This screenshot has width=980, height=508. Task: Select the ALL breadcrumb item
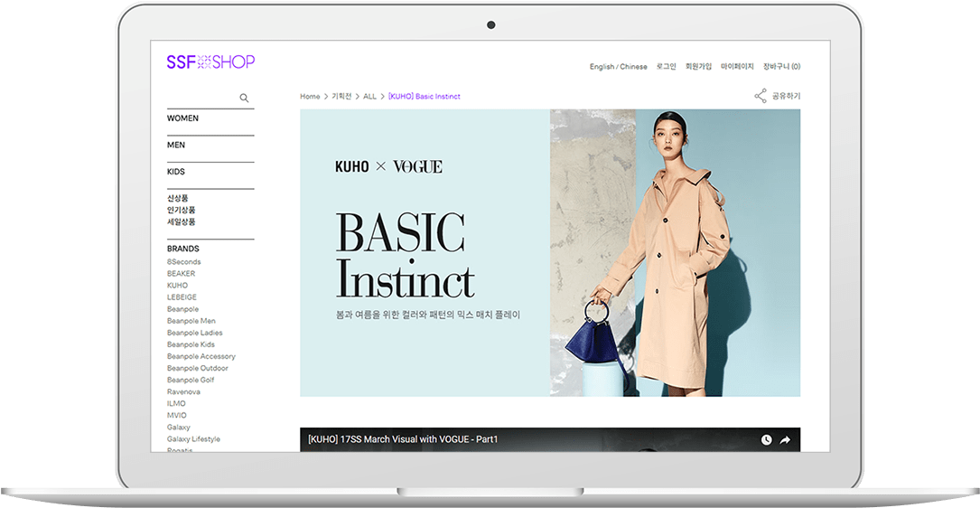tap(369, 97)
